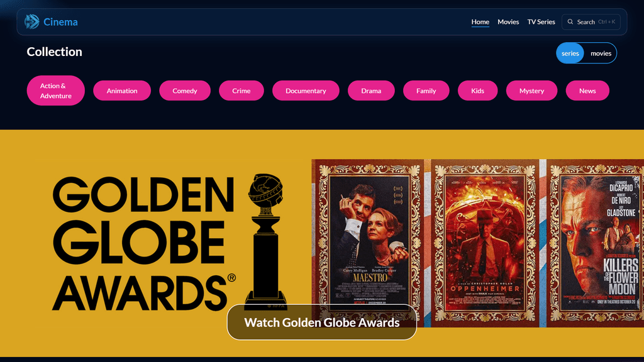Click the search magnifier icon

tap(570, 22)
